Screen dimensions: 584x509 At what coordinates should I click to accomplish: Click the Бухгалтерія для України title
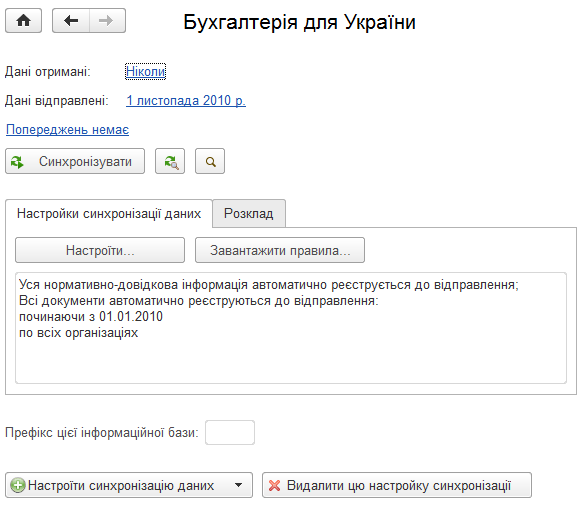click(x=299, y=22)
